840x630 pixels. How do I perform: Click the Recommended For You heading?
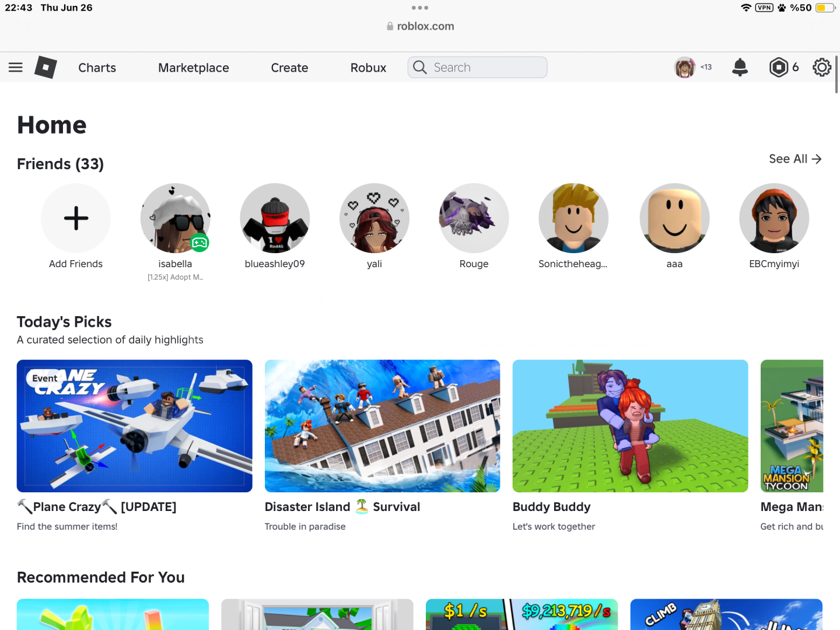click(x=101, y=577)
